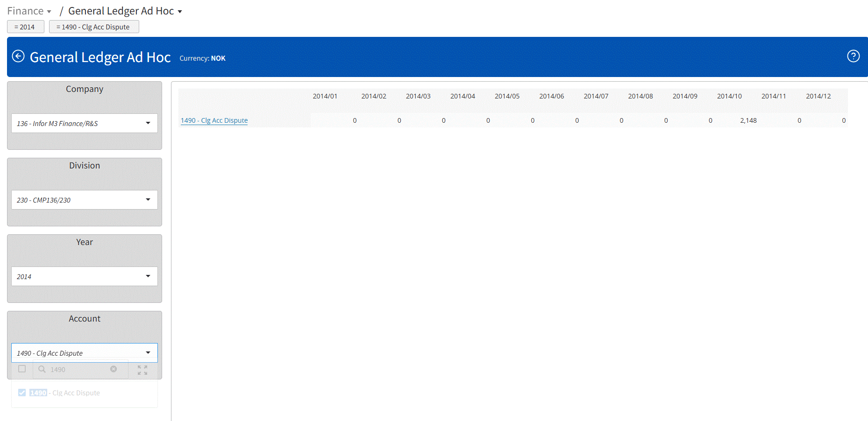
Task: Expand the Finance breadcrumb chevron
Action: (49, 11)
